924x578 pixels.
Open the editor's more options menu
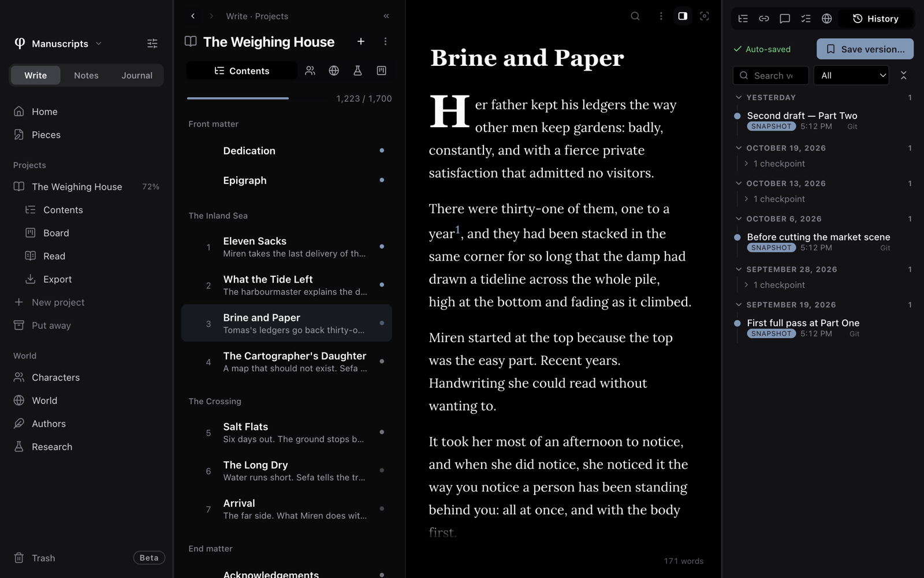pyautogui.click(x=661, y=16)
